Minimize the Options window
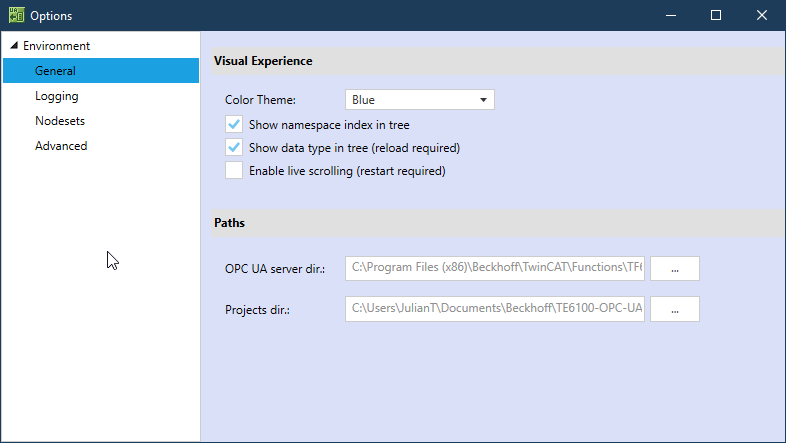The image size is (786, 443). coord(671,16)
